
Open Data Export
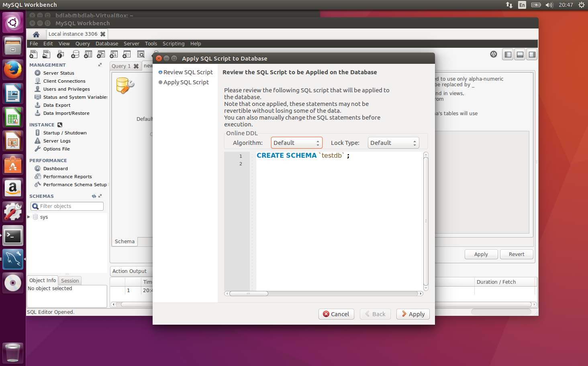tap(57, 105)
